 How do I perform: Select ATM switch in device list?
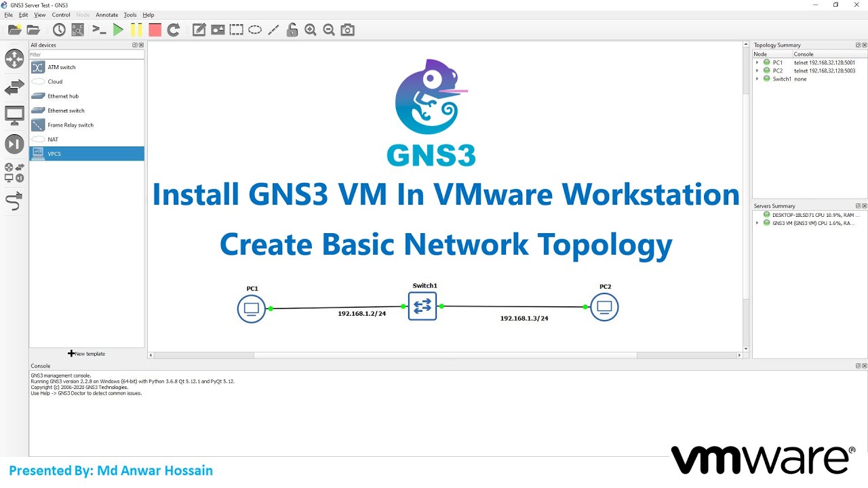pos(87,67)
